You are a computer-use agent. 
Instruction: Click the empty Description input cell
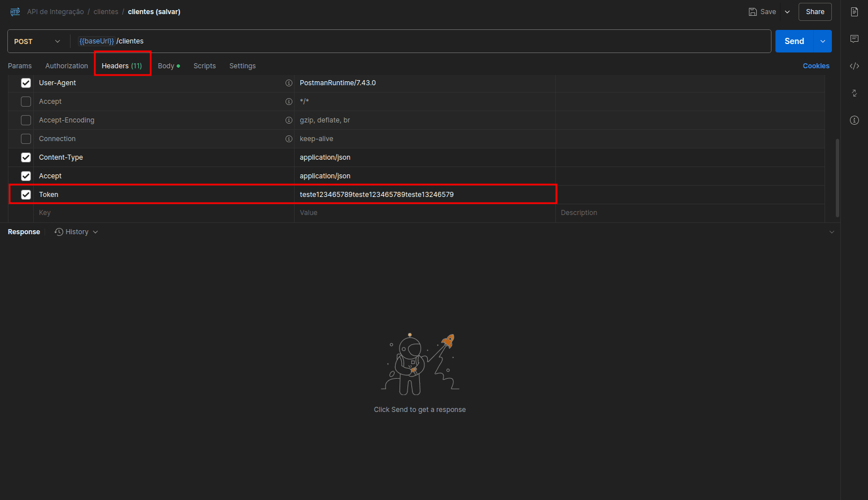[690, 213]
